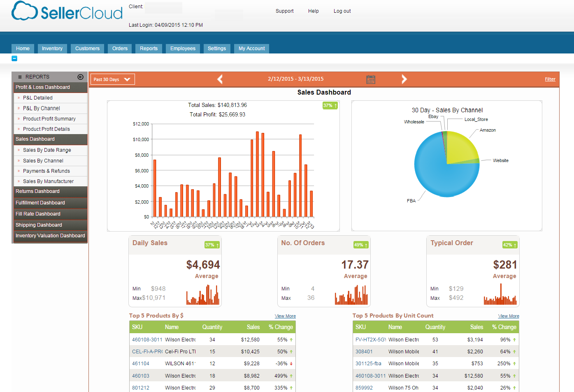Click the 49% growth indicator on No. Of Orders
Screen dimensions: 574x392
(360, 244)
